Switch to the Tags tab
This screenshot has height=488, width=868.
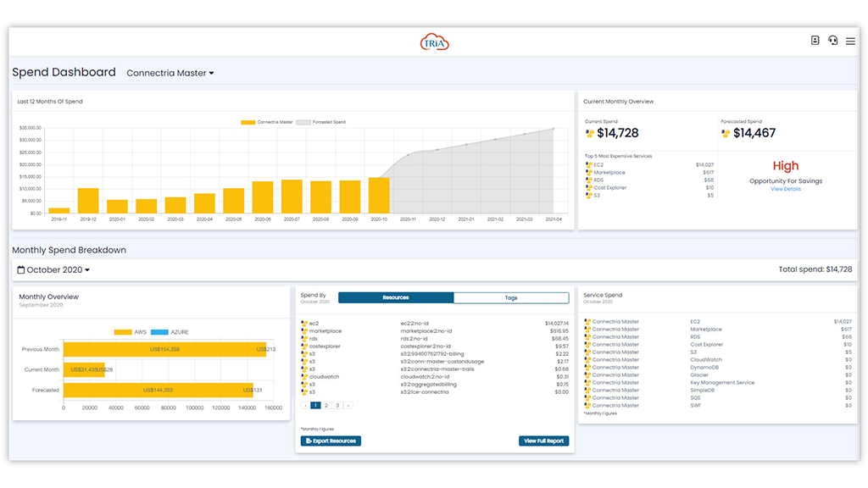pos(511,297)
